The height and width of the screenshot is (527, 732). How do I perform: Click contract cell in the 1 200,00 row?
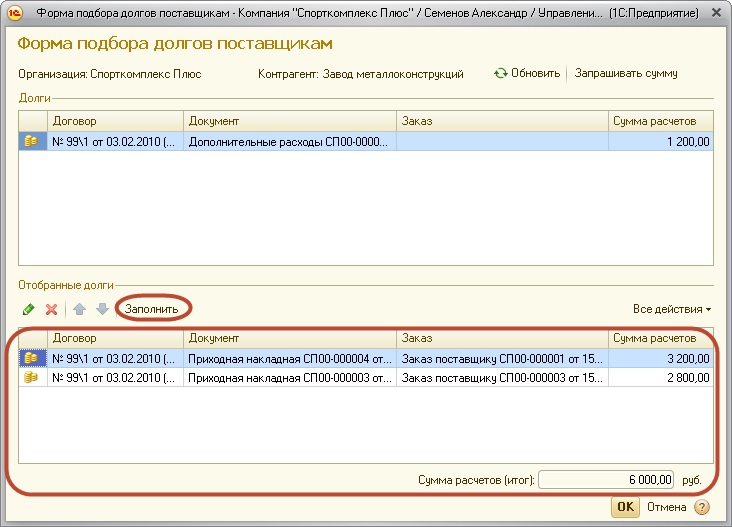pyautogui.click(x=115, y=141)
